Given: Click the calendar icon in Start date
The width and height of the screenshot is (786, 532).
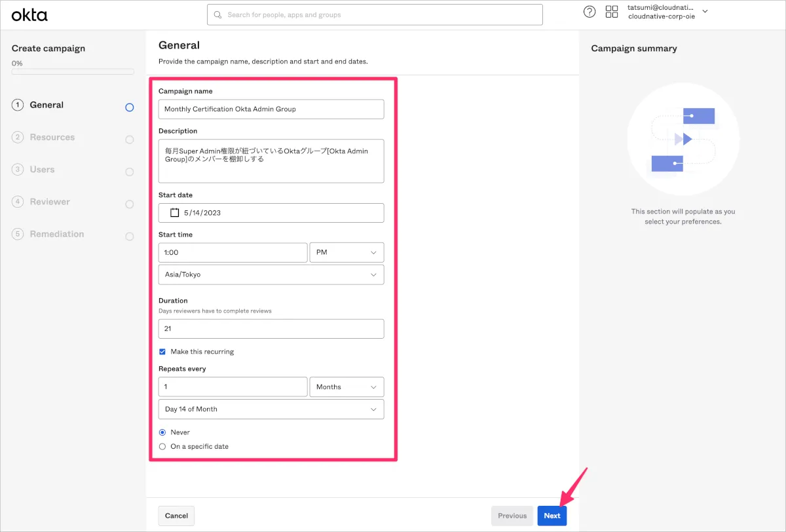Looking at the screenshot, I should (174, 213).
